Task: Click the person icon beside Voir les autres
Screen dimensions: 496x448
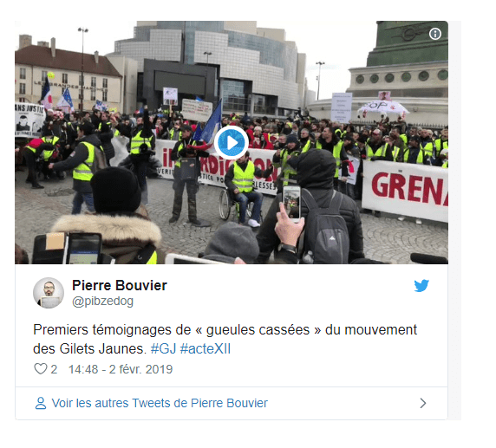Action: 41,403
